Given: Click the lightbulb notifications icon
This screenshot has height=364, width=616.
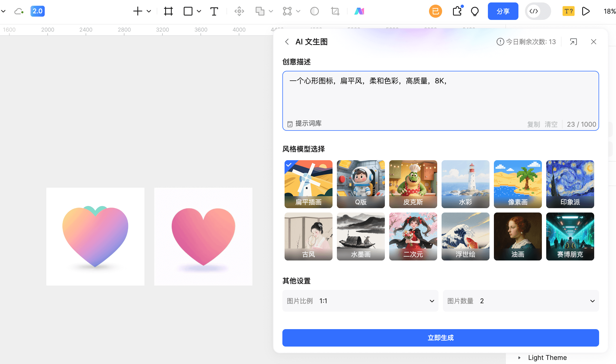Looking at the screenshot, I should pos(475,11).
